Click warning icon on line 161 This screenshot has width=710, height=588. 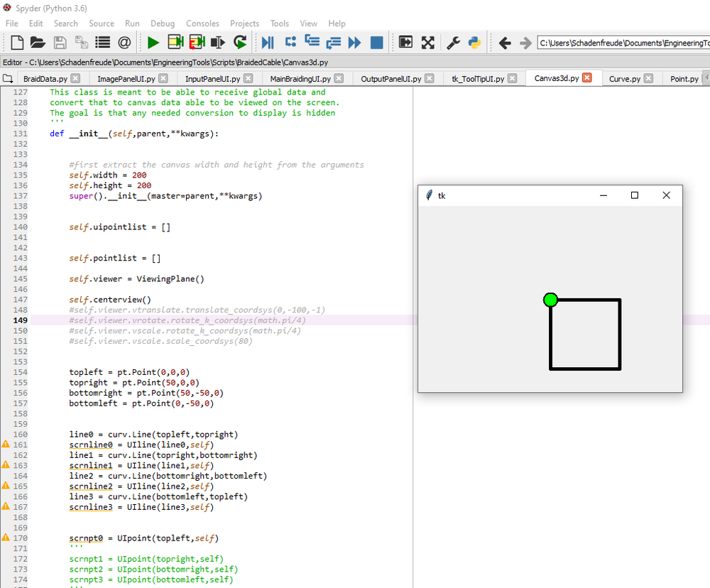(6, 444)
